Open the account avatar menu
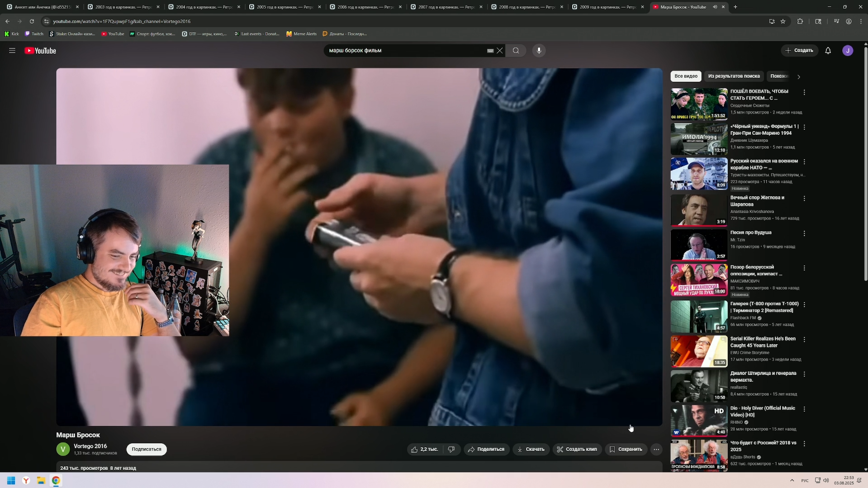 coord(847,51)
